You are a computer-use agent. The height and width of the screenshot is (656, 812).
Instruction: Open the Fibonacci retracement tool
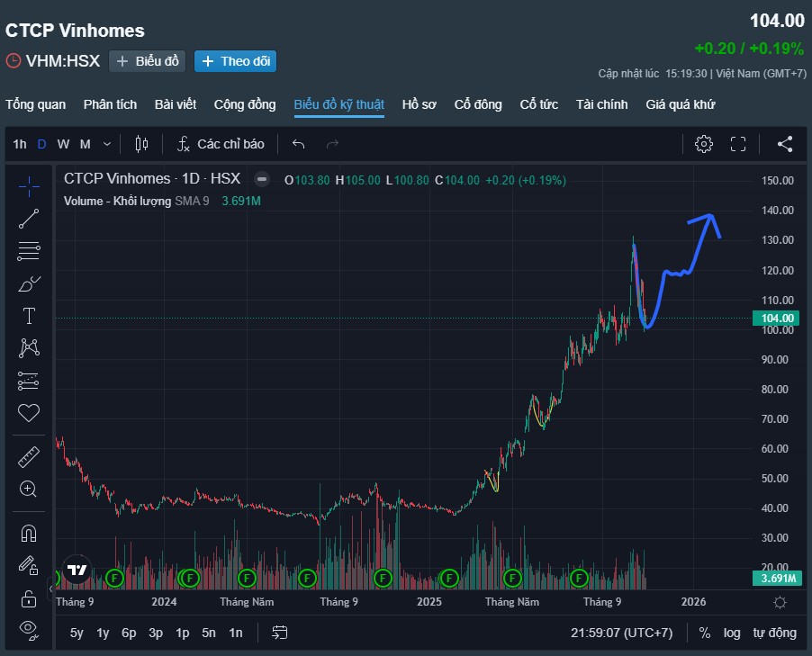point(29,251)
